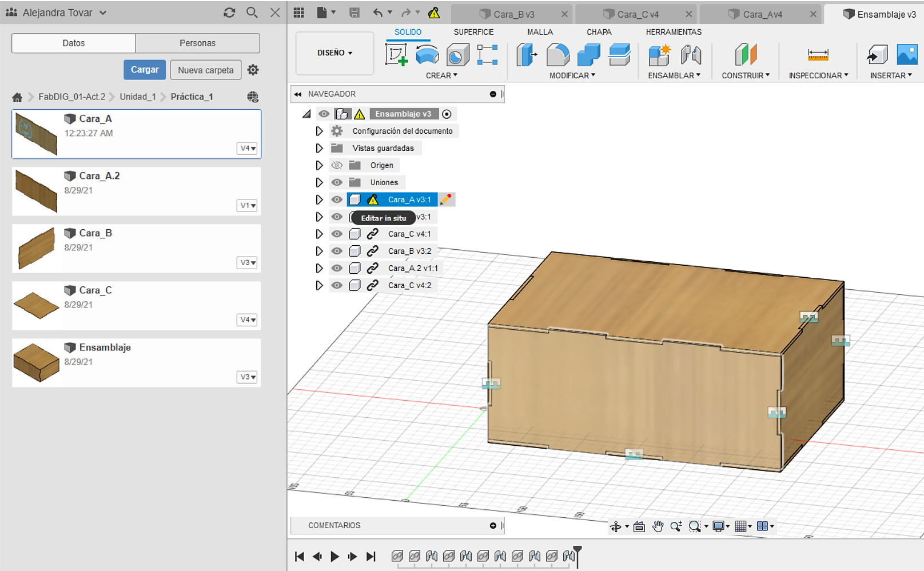
Task: Click Nueva carpeta button
Action: 206,70
